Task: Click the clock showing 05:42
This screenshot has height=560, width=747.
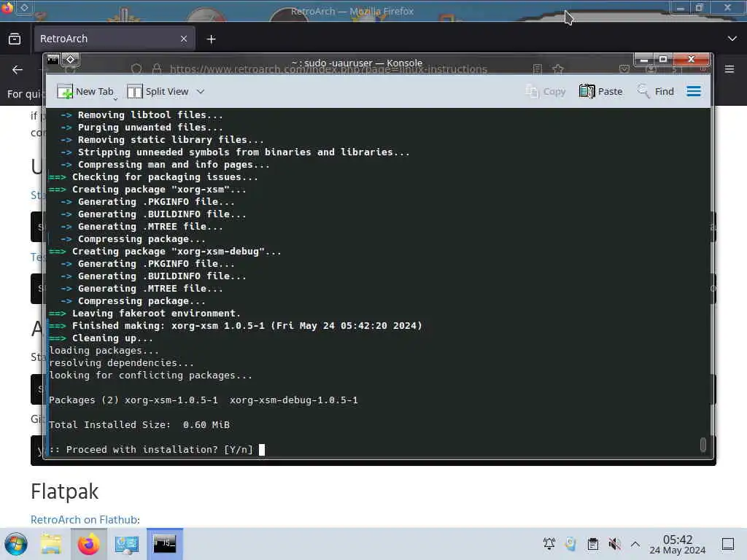Action: click(x=678, y=544)
